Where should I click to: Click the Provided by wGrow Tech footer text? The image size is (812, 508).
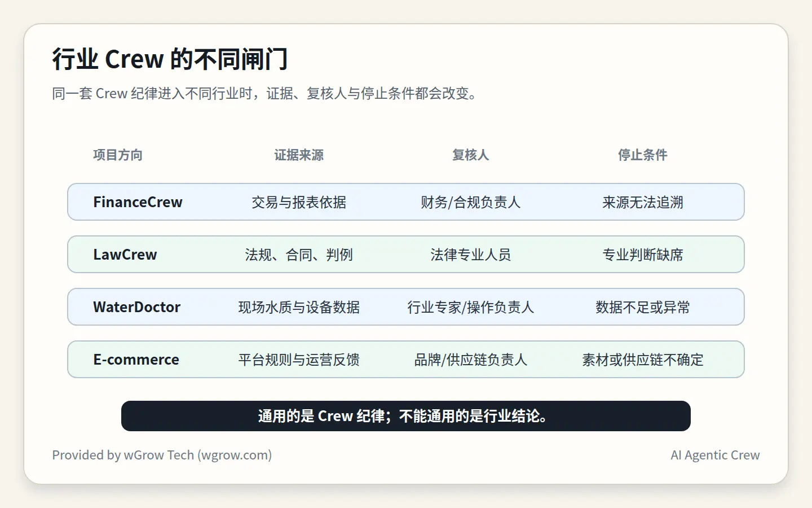[162, 455]
